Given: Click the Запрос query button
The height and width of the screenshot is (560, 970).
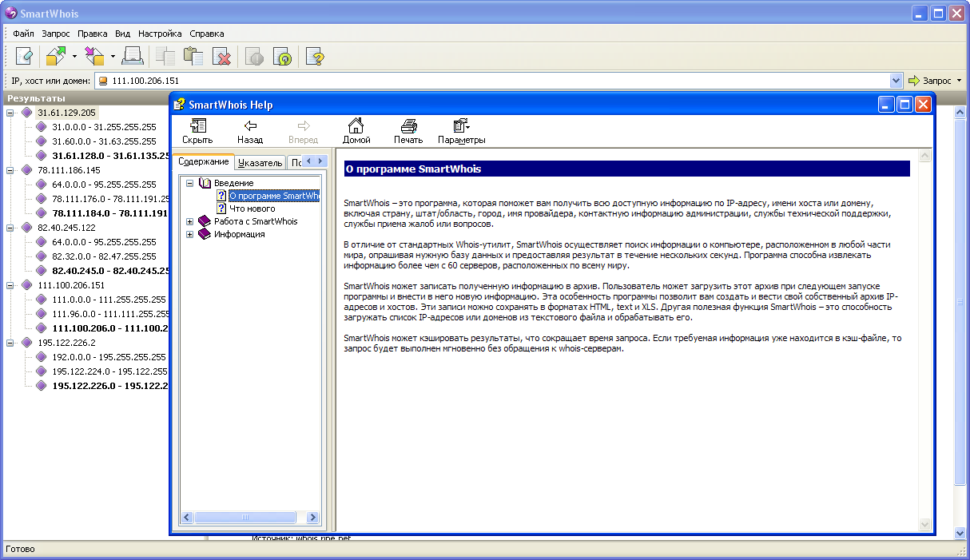Looking at the screenshot, I should [x=931, y=81].
